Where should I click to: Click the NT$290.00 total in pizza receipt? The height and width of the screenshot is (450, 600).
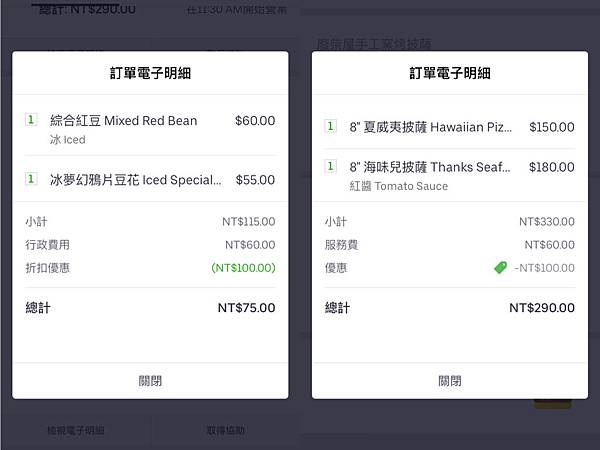(542, 308)
